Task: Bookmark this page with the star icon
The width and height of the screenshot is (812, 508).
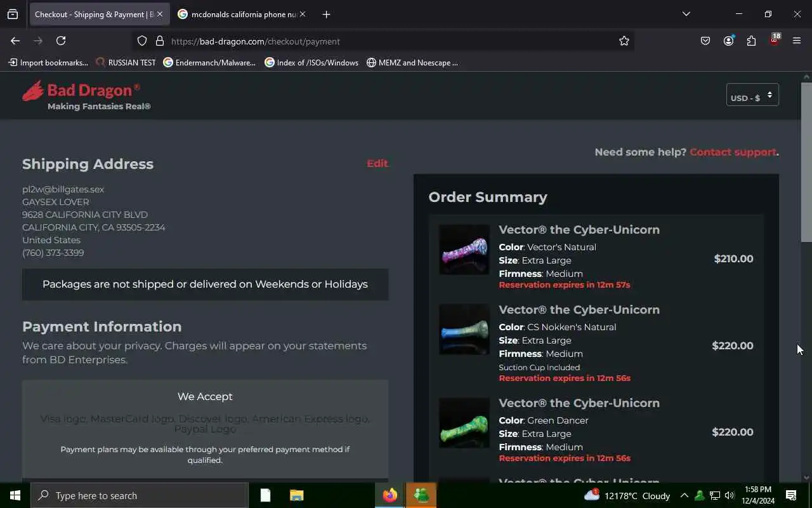Action: click(624, 41)
